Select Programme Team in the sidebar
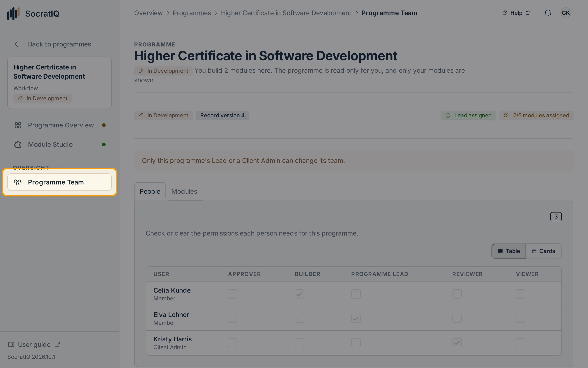The width and height of the screenshot is (588, 368). coord(59,182)
